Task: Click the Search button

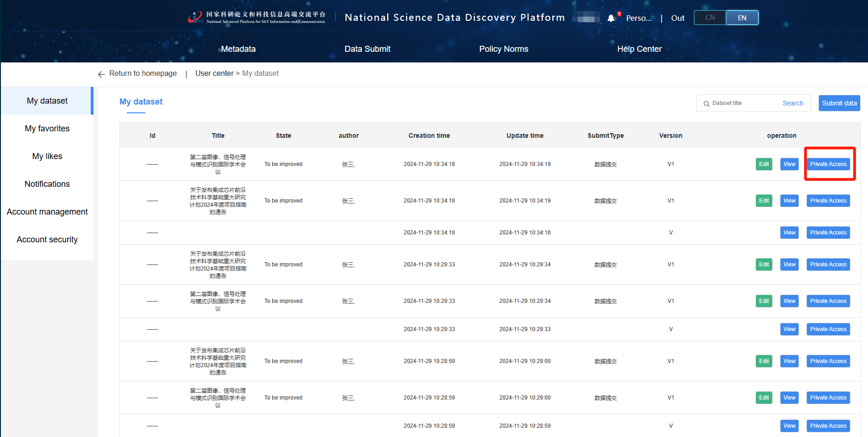Action: pyautogui.click(x=793, y=103)
